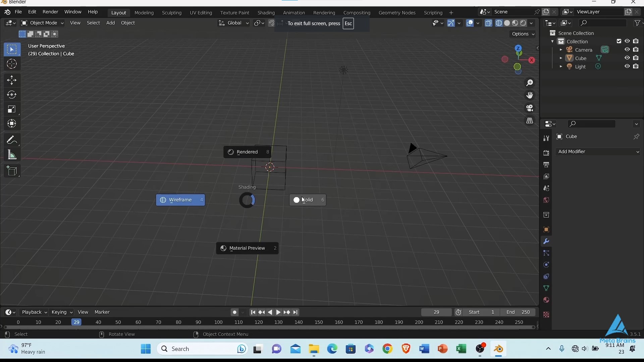The width and height of the screenshot is (644, 362).
Task: Open the Render menu
Action: tap(50, 12)
